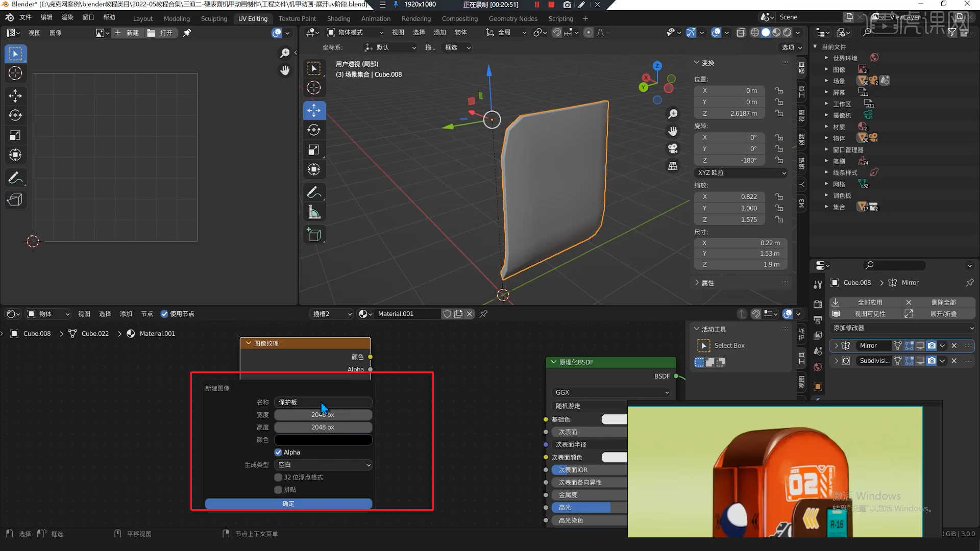980x551 pixels.
Task: Click the perspective/orthographic grid icon
Action: click(673, 166)
